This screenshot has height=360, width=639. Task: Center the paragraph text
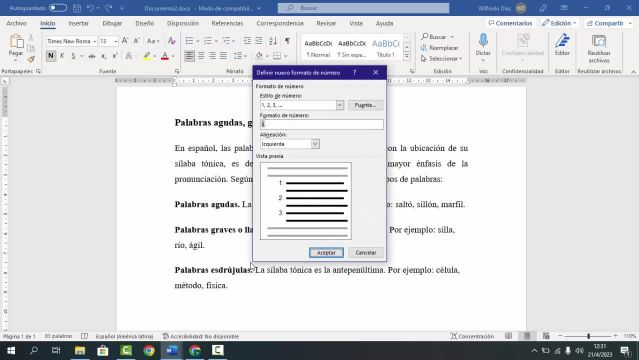201,56
